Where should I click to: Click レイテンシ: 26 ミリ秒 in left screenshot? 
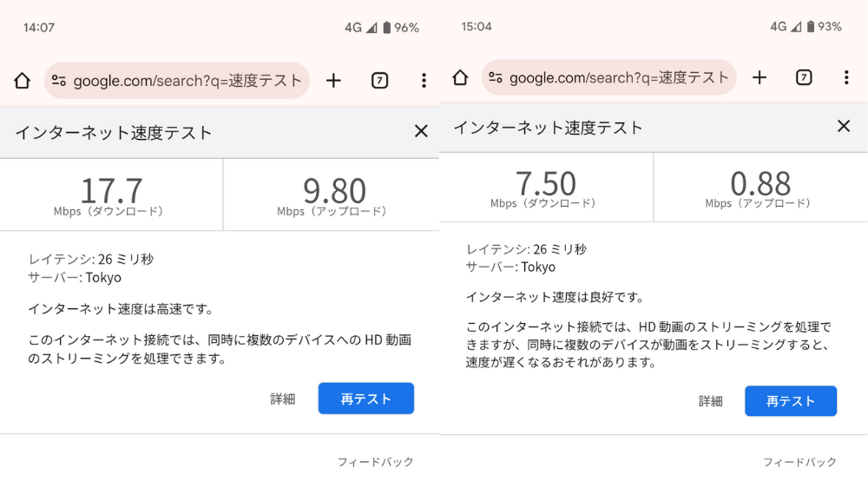pos(91,260)
